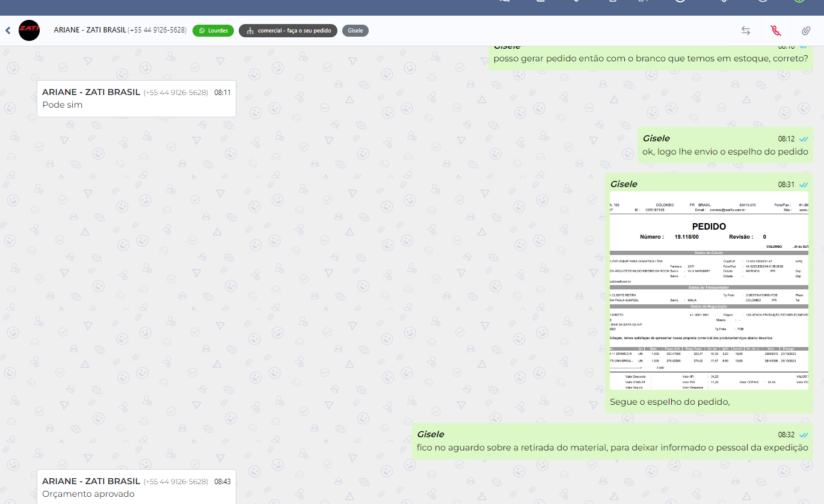End the chat with the red phone icon

click(775, 31)
